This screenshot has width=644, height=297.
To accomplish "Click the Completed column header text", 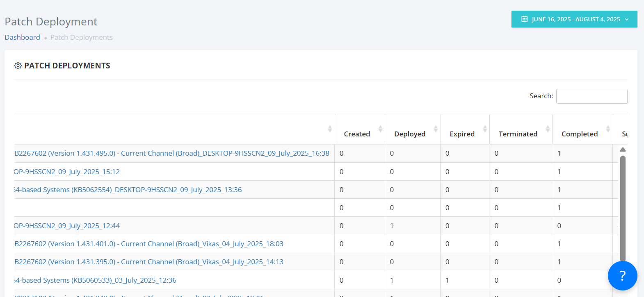I will [580, 134].
